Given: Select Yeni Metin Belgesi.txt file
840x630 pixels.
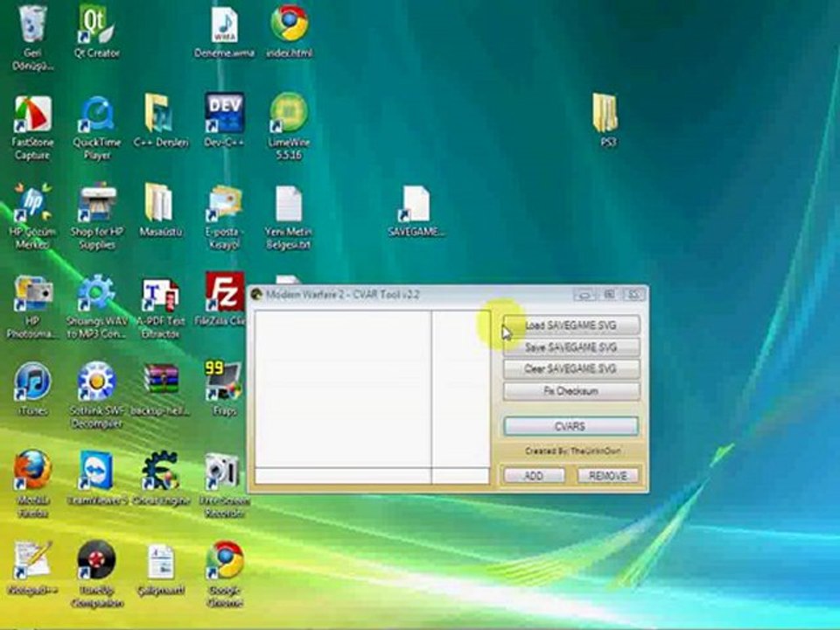Looking at the screenshot, I should pyautogui.click(x=288, y=216).
